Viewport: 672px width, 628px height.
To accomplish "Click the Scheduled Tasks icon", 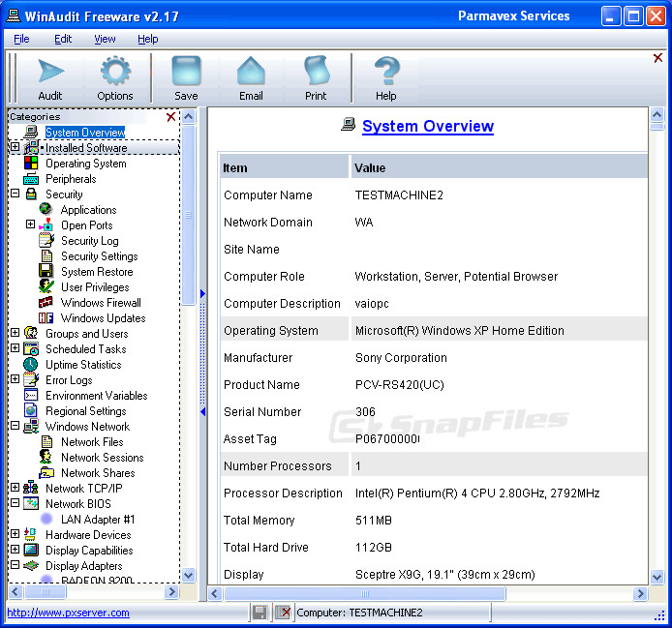I will pyautogui.click(x=31, y=348).
